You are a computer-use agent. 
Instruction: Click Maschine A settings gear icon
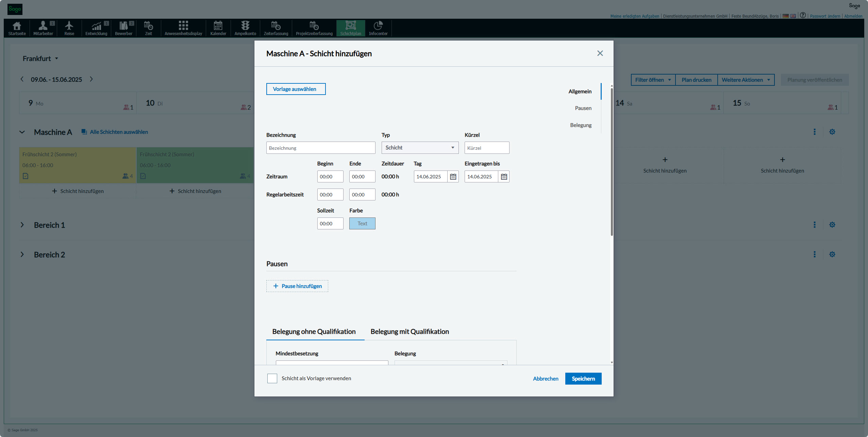(x=832, y=132)
